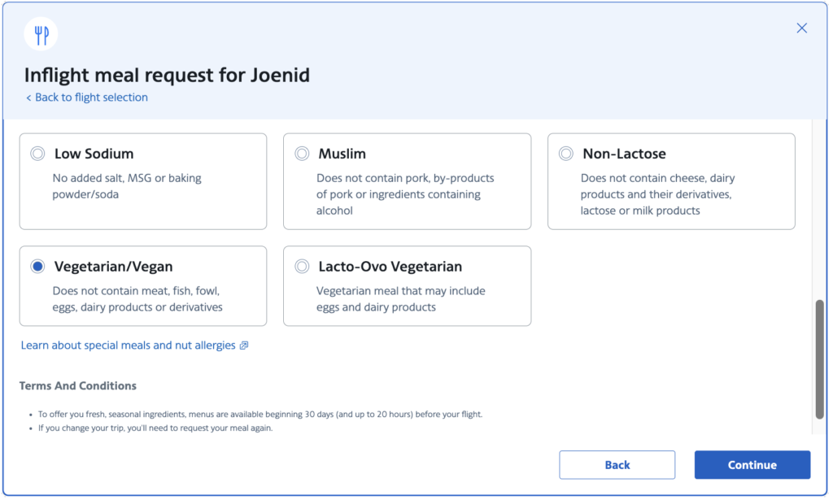
Task: Go back to flight selection
Action: point(87,98)
